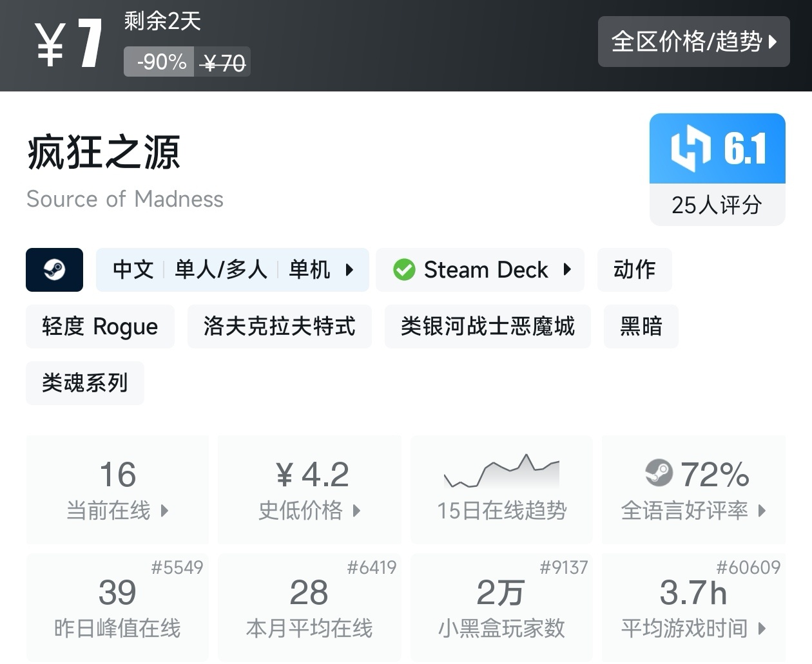Expand the 中文 单人/多人 单机 info tag
Screen dimensions: 812x664
coord(233,269)
